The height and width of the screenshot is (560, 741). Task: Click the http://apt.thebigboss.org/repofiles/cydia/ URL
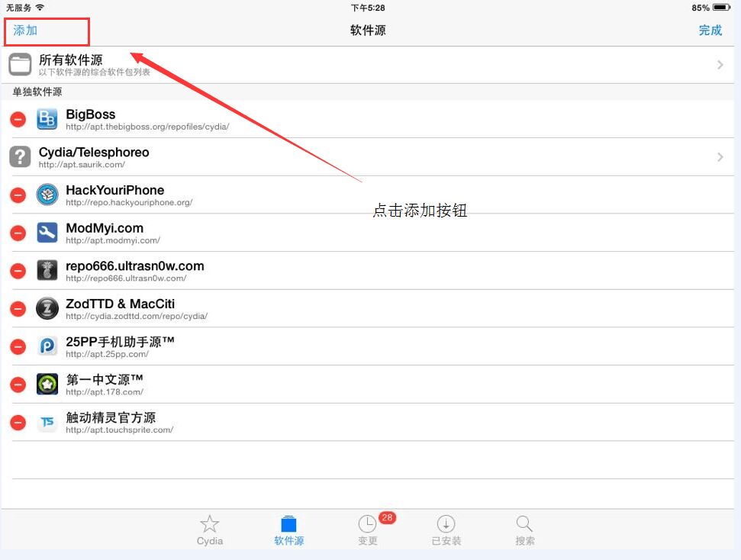click(147, 127)
